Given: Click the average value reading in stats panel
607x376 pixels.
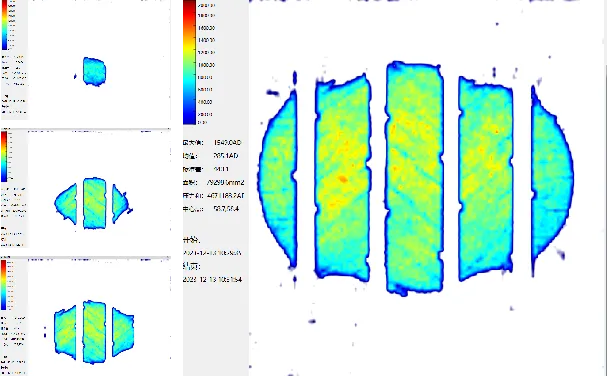Looking at the screenshot, I should point(225,156).
